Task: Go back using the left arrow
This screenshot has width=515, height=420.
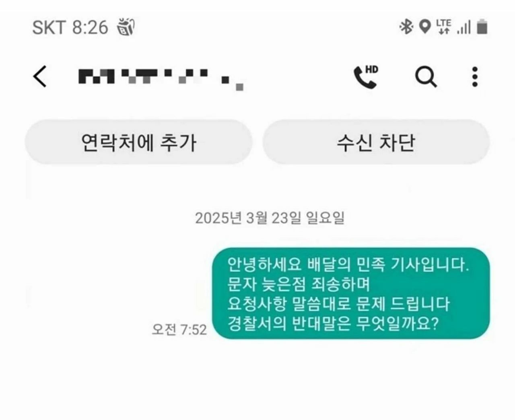Action: point(40,76)
